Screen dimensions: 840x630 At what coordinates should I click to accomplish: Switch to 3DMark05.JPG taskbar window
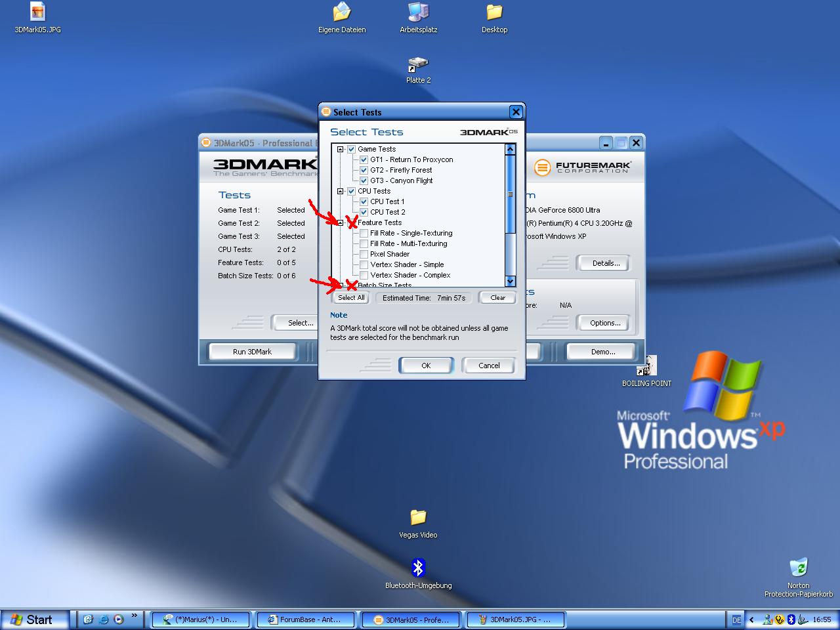pos(516,619)
